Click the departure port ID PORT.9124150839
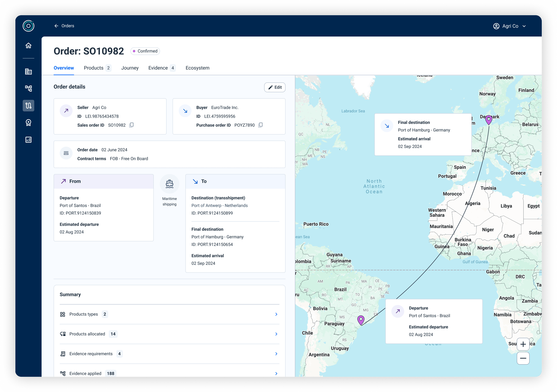 (x=80, y=213)
